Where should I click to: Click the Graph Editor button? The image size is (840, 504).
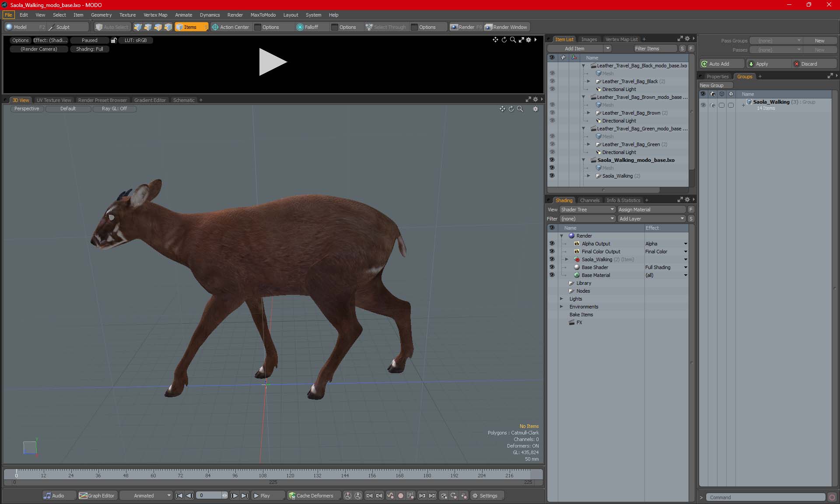(x=97, y=496)
